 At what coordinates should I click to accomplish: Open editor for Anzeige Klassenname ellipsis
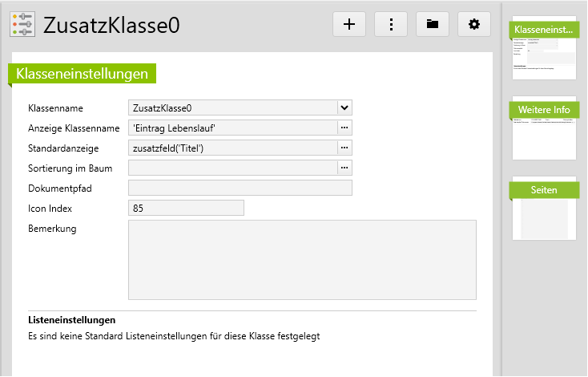(x=344, y=128)
